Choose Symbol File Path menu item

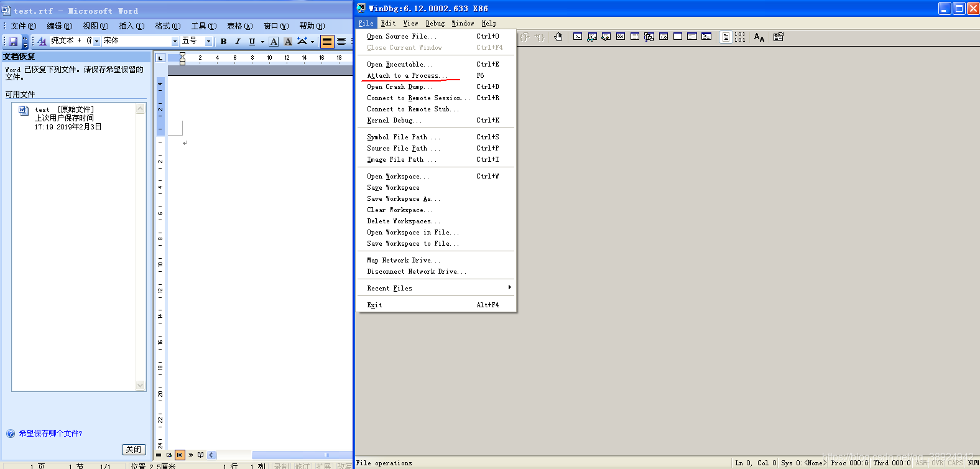pos(435,137)
